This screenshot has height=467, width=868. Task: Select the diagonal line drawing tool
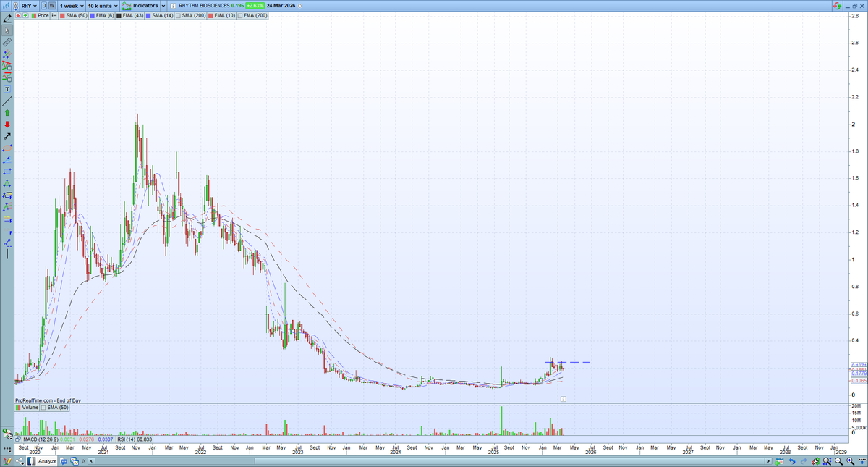[7, 101]
